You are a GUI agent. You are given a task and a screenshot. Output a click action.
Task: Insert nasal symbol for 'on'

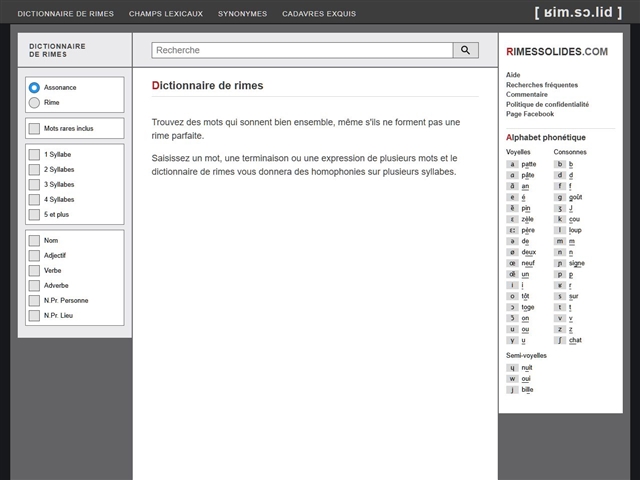point(512,318)
